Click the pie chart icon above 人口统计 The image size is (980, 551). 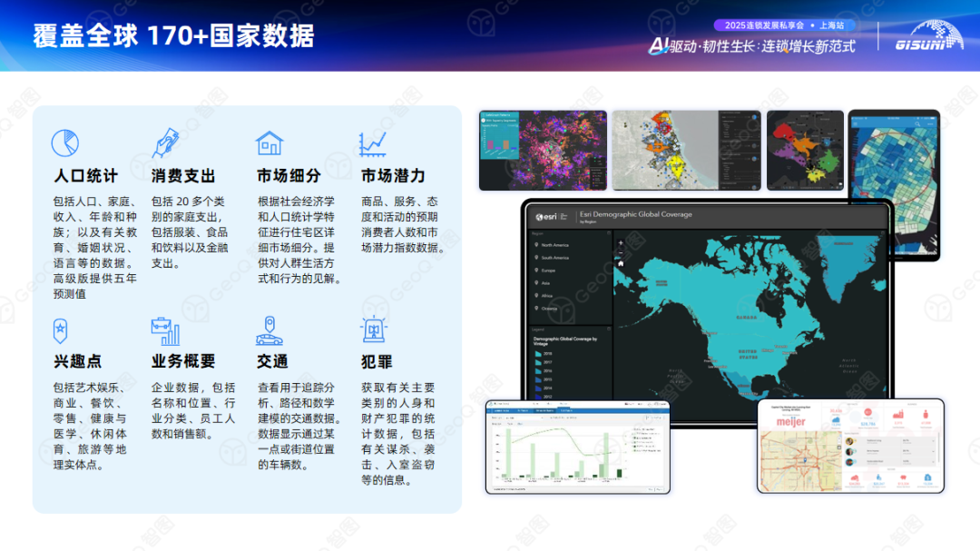coord(65,143)
